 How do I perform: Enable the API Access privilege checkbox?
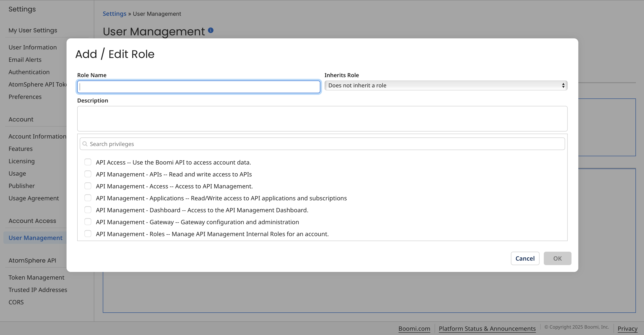(x=88, y=162)
